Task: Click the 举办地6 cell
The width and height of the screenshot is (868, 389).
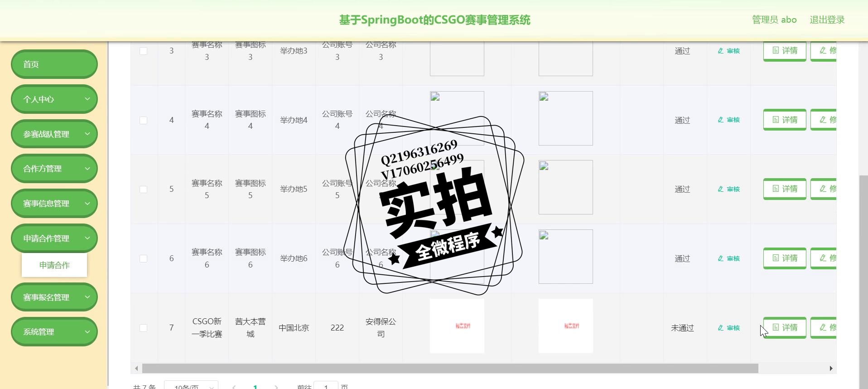Action: [x=294, y=258]
